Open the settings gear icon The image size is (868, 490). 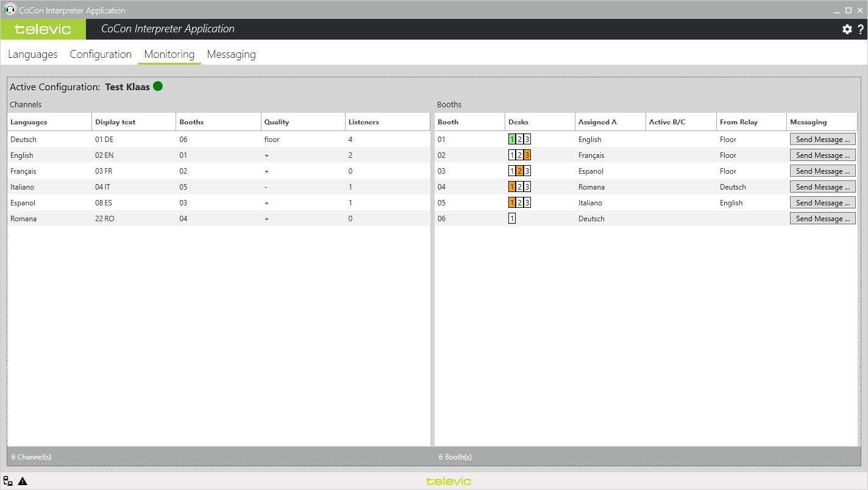coord(847,29)
